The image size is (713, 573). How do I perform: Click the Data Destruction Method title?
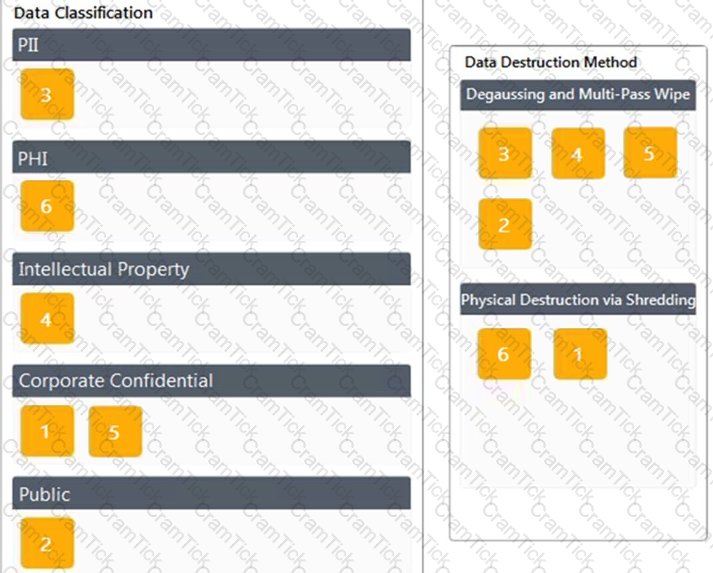point(551,62)
